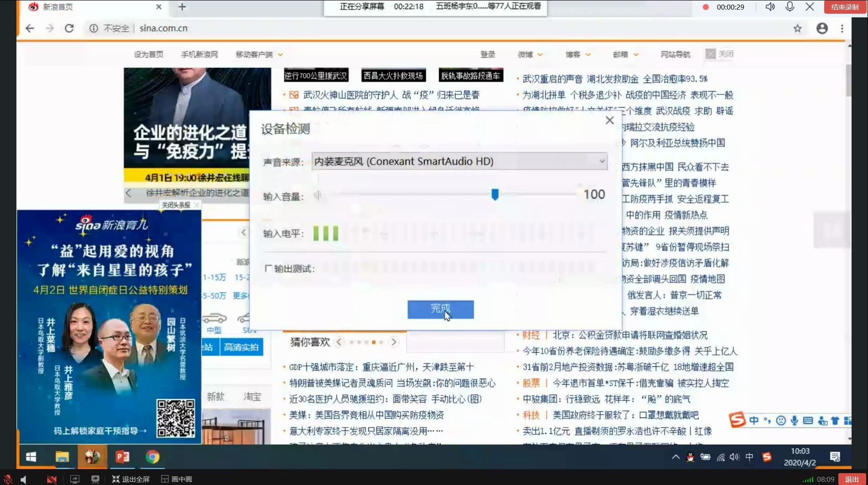Click 登录 in Sina top bar
The image size is (868, 485).
tap(487, 54)
